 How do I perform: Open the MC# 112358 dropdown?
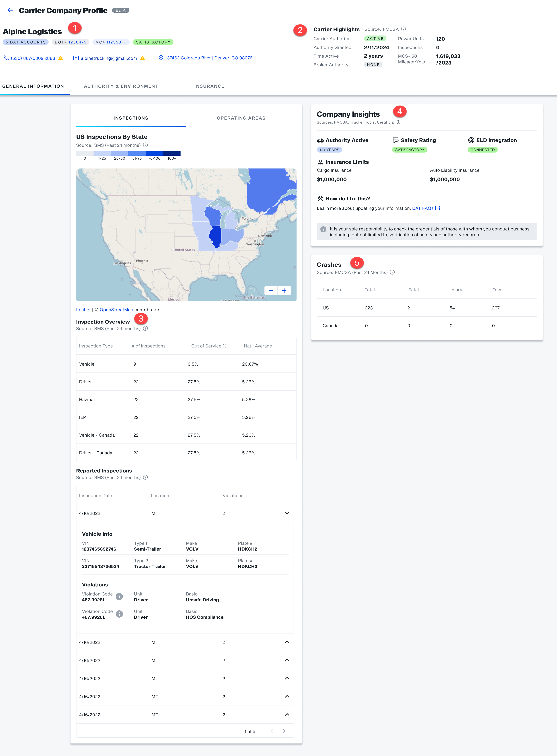tap(125, 42)
